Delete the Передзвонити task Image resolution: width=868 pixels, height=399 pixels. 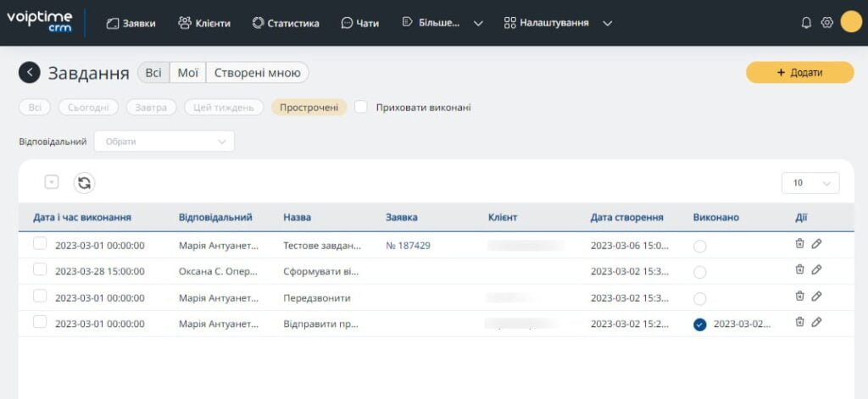pos(799,296)
